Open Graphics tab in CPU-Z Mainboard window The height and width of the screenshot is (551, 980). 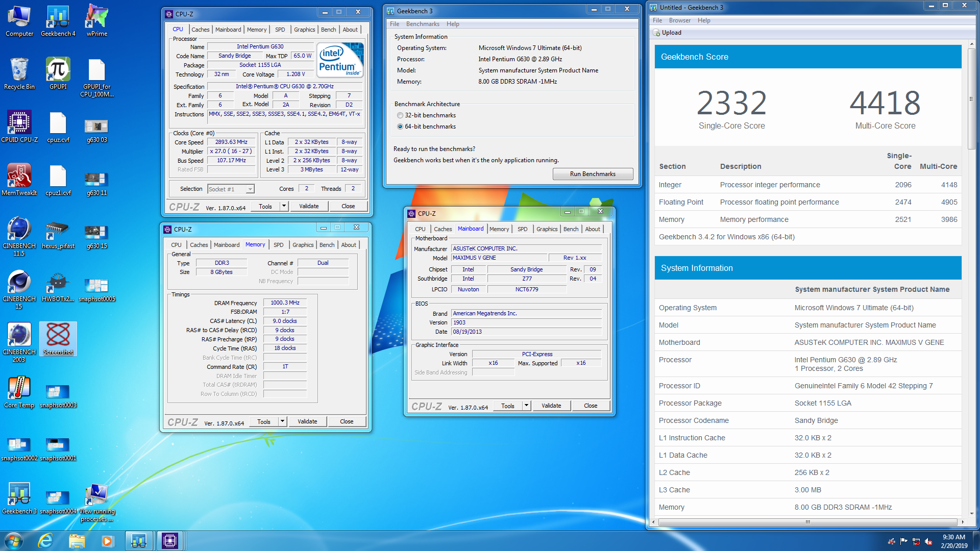[547, 229]
